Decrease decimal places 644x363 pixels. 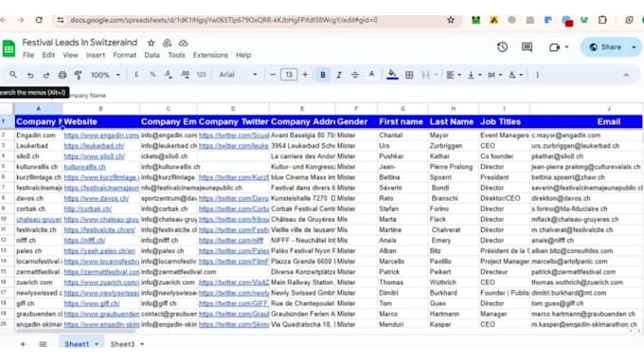(169, 75)
